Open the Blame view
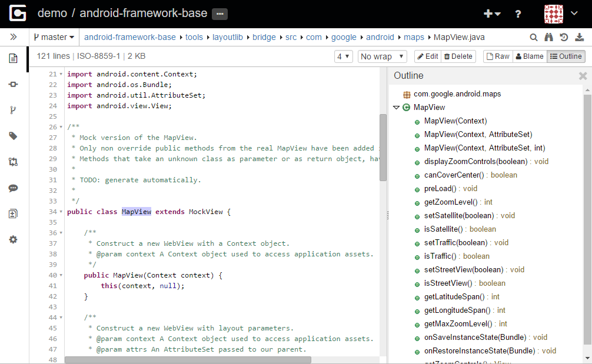Screen dimensions: 592x364 [x=530, y=56]
